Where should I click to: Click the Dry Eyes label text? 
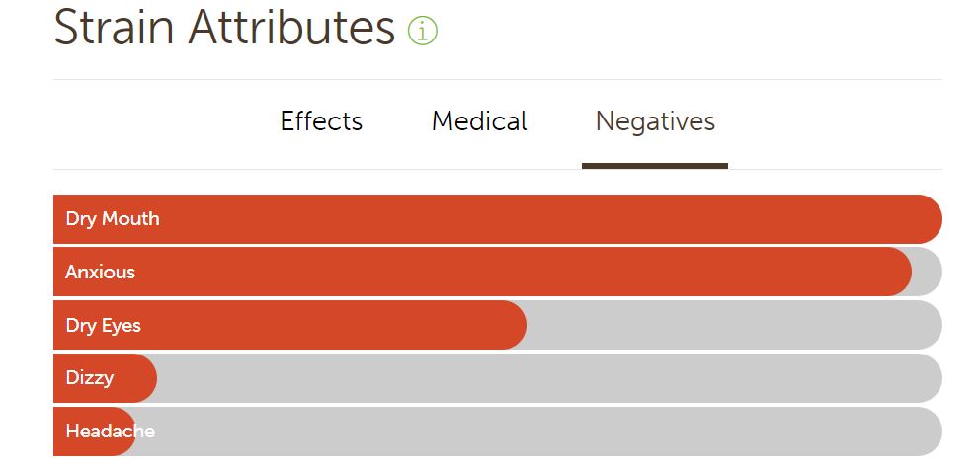point(104,326)
